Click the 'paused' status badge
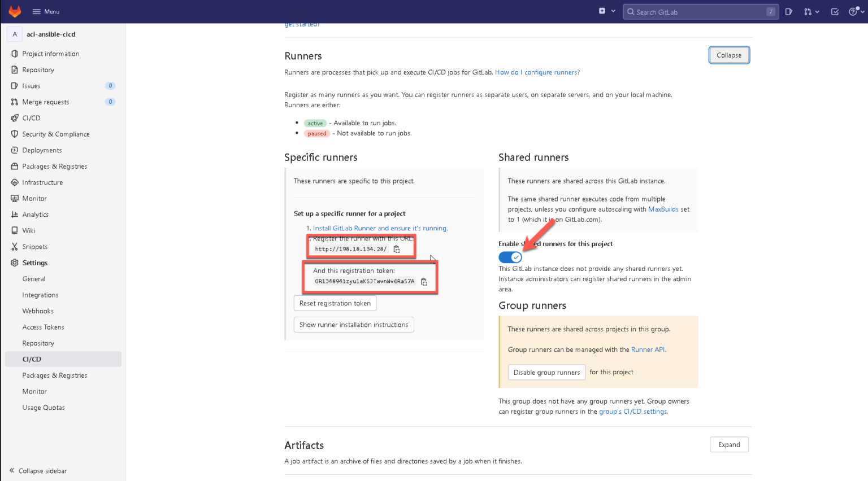Viewport: 868px width, 481px height. (317, 134)
